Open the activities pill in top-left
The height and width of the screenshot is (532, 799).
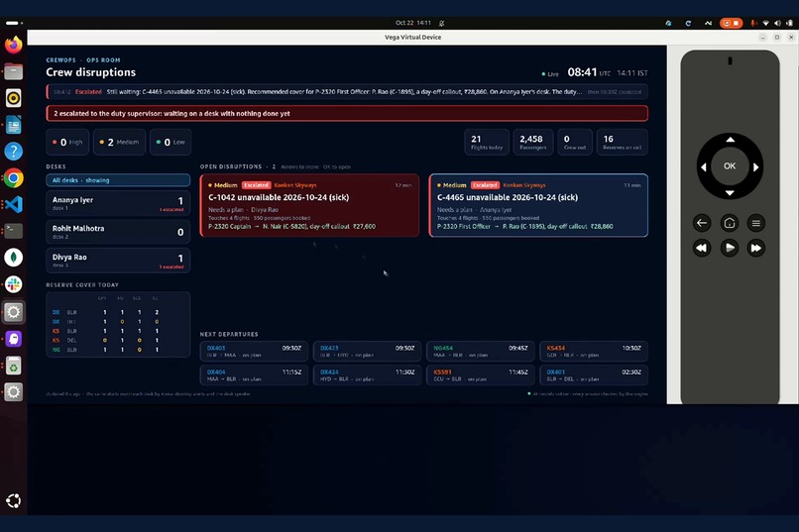[x=13, y=23]
